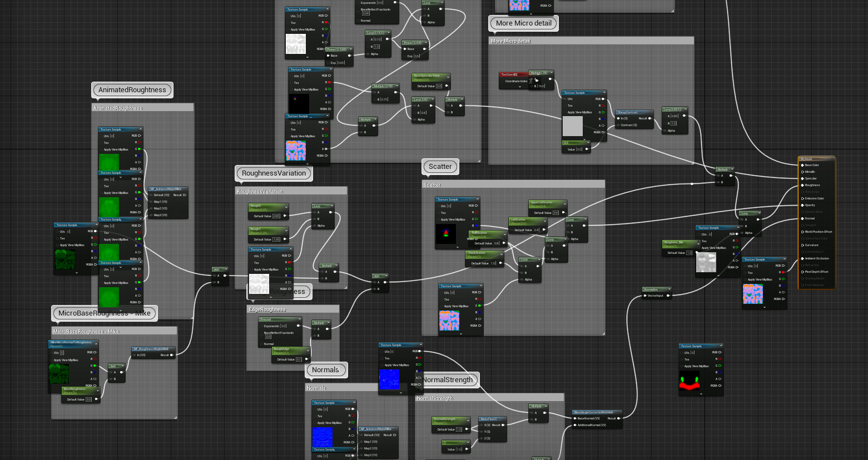Click the CheapContrast In (S) pin
868x460 pixels.
pos(618,118)
